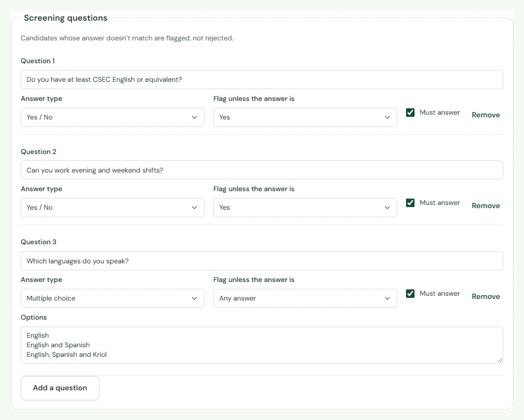The height and width of the screenshot is (420, 524).
Task: Open Multiple choice answer type dropdown
Action: click(x=113, y=298)
